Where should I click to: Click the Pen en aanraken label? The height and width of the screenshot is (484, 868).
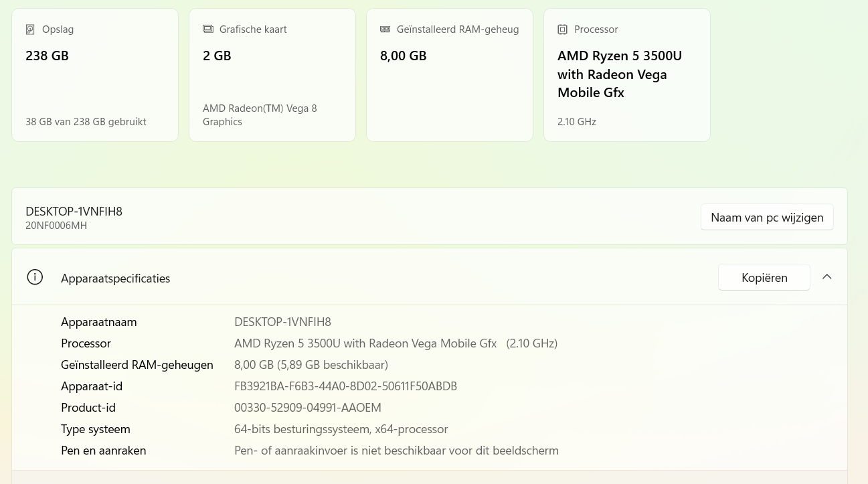104,451
